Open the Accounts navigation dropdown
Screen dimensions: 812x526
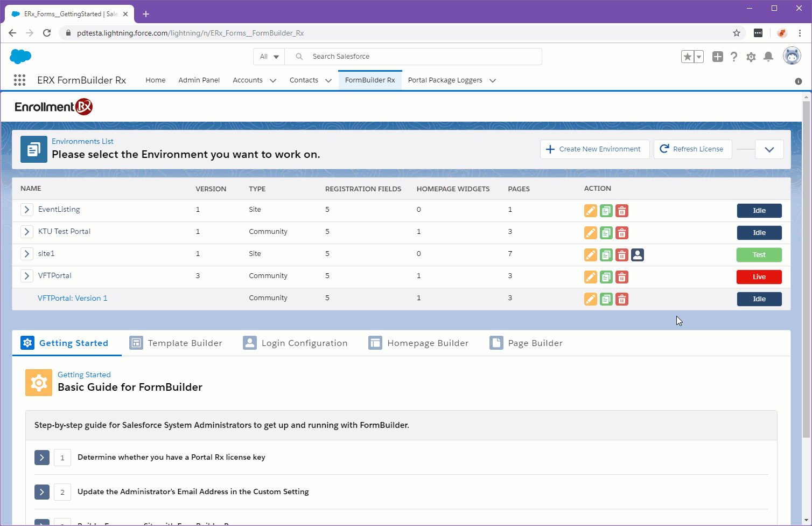273,81
